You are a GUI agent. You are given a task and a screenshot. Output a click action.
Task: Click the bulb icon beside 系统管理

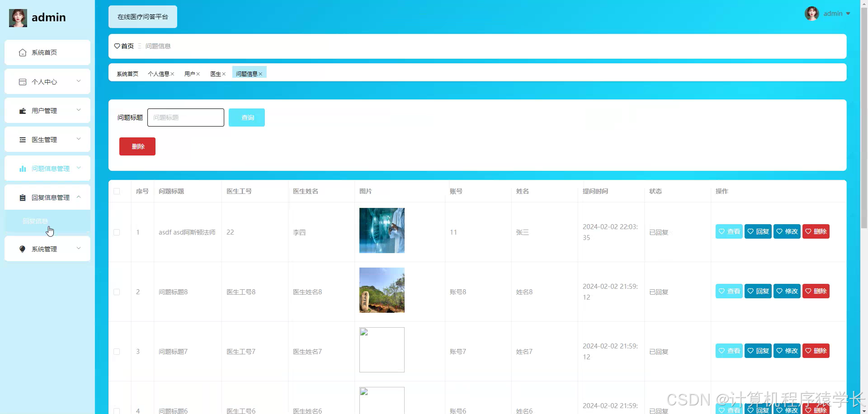pyautogui.click(x=23, y=249)
